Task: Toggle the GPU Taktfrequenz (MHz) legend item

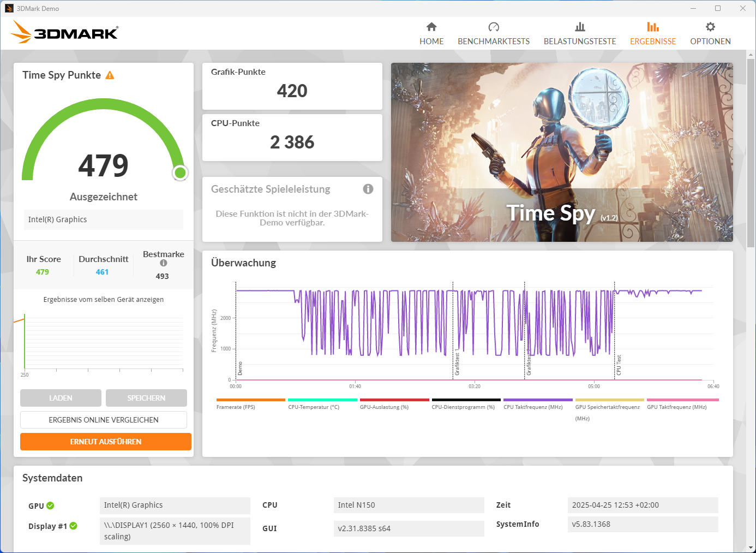Action: [x=682, y=405]
